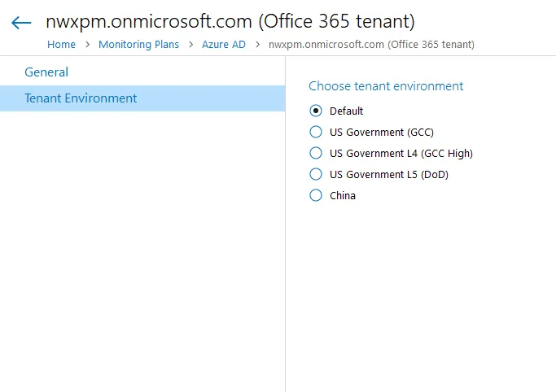The width and height of the screenshot is (556, 392).
Task: Select the China tenant environment
Action: (316, 195)
